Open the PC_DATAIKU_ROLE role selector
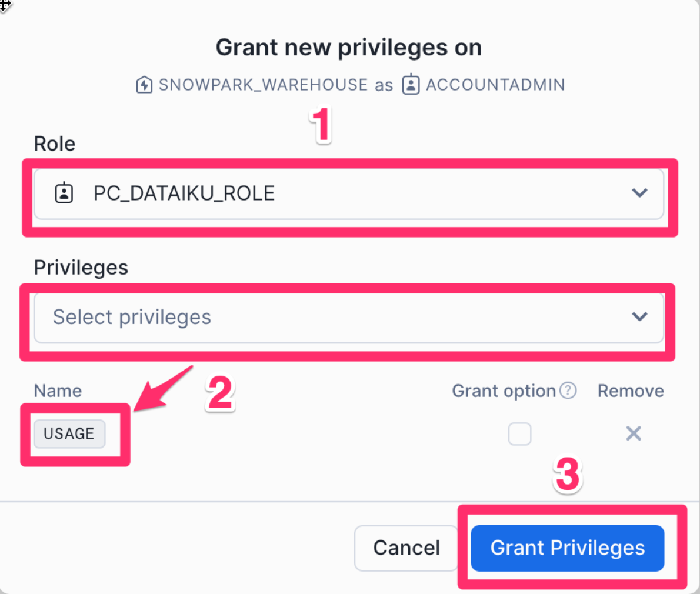Screen dimensions: 700x594 (348, 193)
